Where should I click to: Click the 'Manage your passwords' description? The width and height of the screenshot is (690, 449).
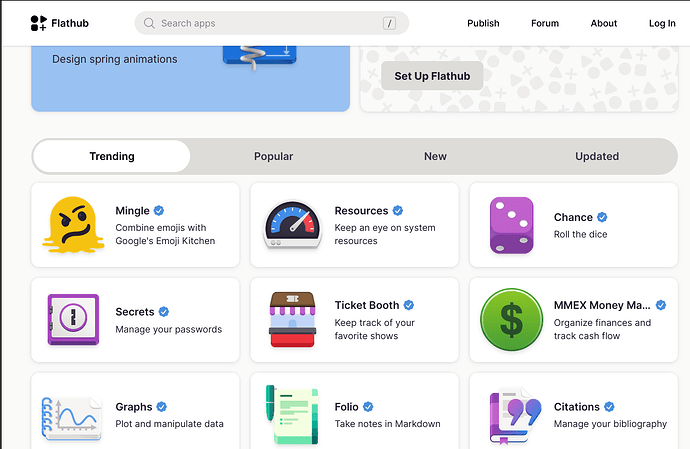click(x=169, y=329)
